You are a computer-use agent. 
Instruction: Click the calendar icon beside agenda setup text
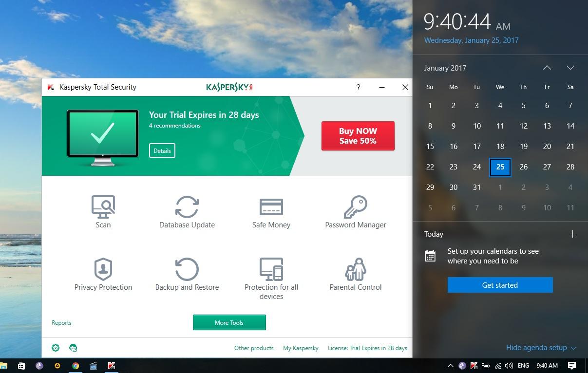click(430, 256)
